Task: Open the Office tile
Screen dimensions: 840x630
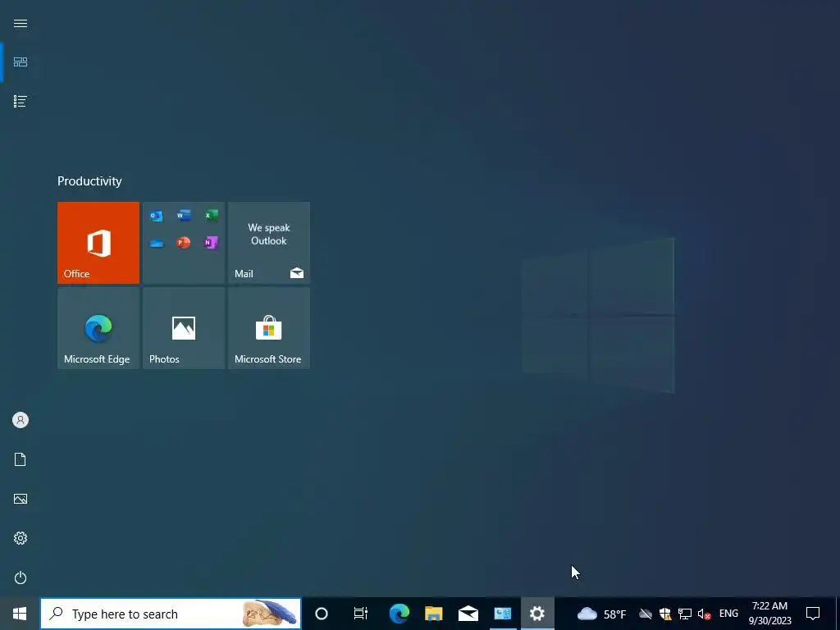Action: pos(98,243)
